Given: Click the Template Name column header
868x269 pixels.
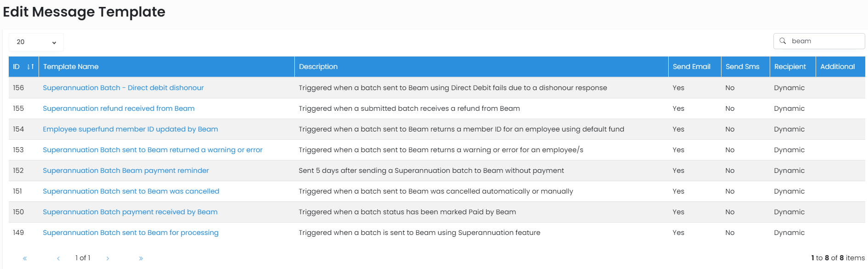Looking at the screenshot, I should pos(71,67).
